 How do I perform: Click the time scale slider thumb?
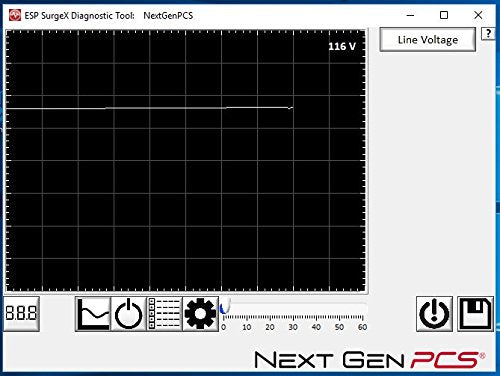(x=224, y=307)
